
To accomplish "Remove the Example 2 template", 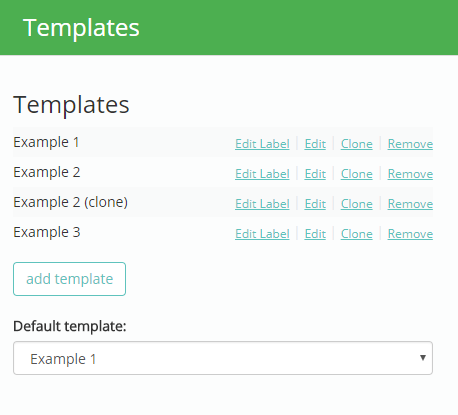I will (x=410, y=174).
